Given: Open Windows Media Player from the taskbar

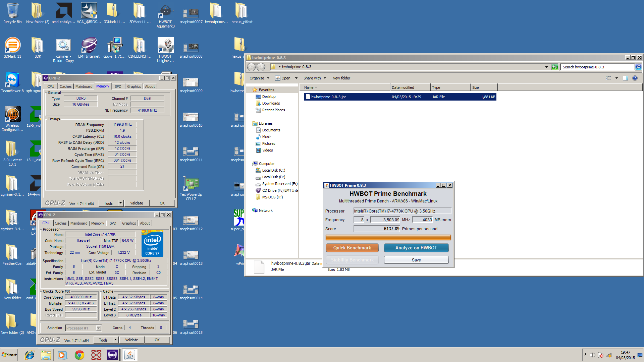Looking at the screenshot, I should [62, 355].
